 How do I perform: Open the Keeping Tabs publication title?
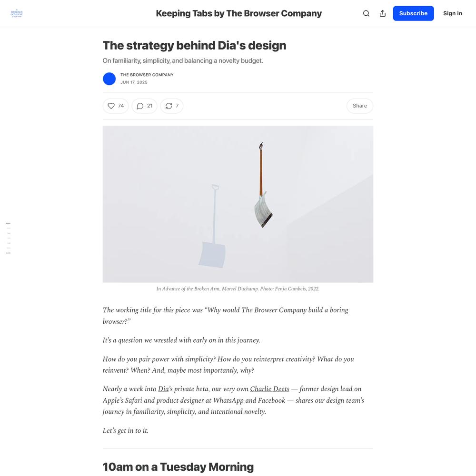point(238,13)
